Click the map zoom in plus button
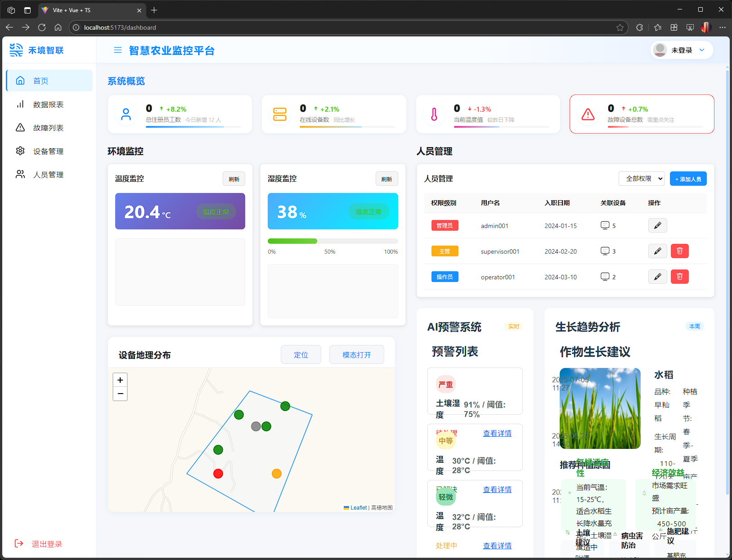732x560 pixels. tap(120, 380)
